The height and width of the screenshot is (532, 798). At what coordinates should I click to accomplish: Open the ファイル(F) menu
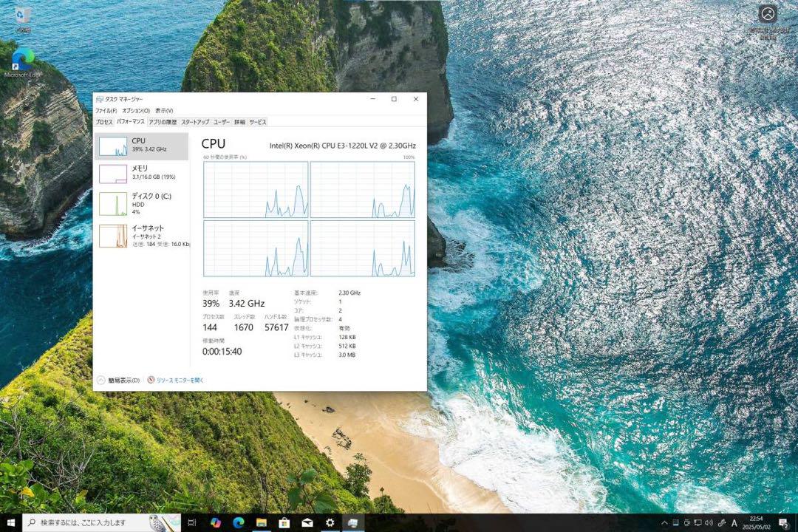coord(106,111)
